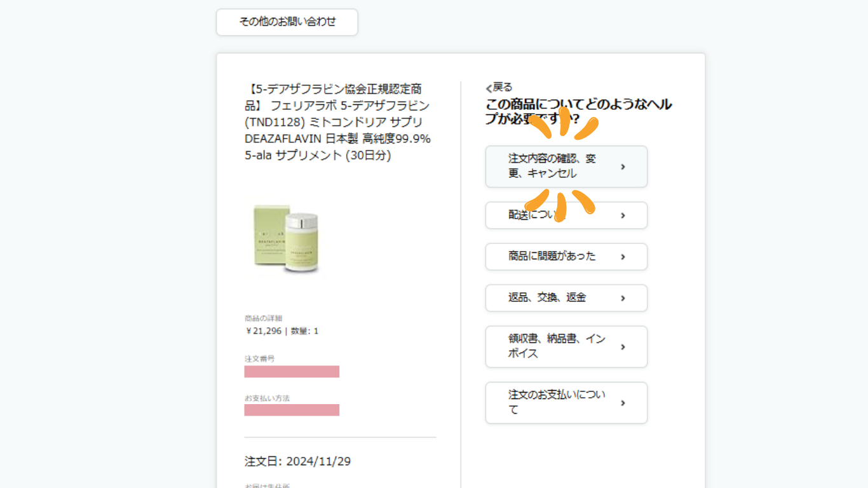Click the left chevron beside 戻る
Viewport: 868px width, 488px height.
pos(489,88)
